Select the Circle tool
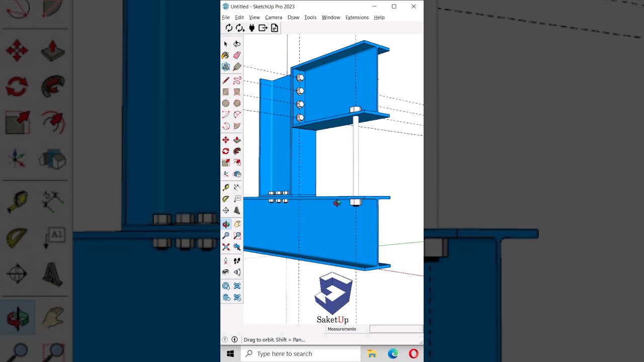This screenshot has height=362, width=644. coord(226,103)
